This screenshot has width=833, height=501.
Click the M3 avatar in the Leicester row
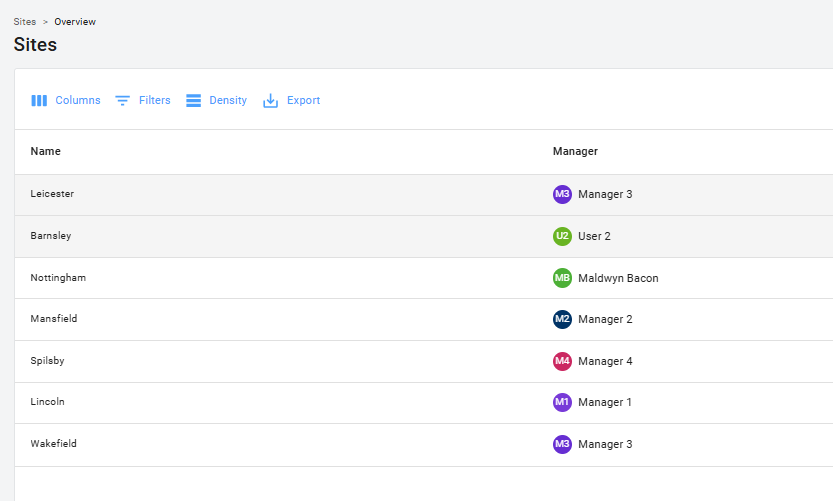tap(562, 194)
